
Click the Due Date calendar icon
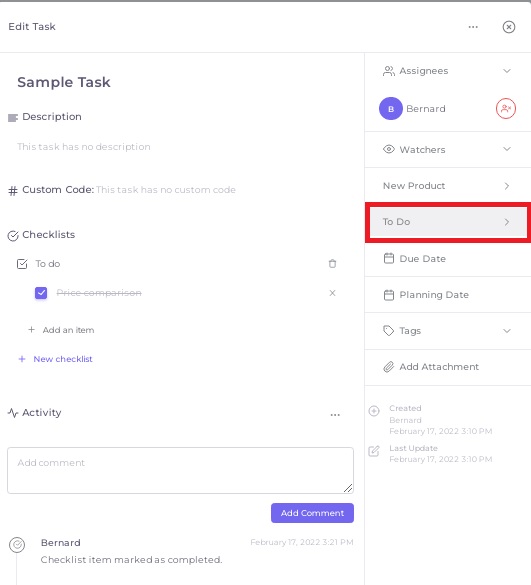pos(389,258)
